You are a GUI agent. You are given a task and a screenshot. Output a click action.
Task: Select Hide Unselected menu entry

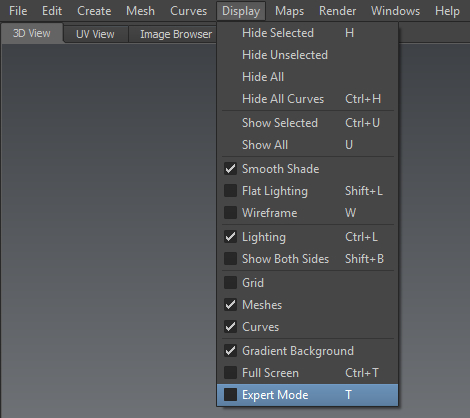click(x=307, y=55)
